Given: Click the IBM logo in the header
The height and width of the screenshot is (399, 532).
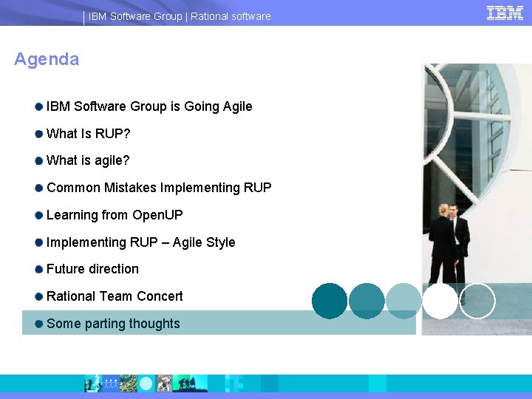Looking at the screenshot, I should pos(505,13).
